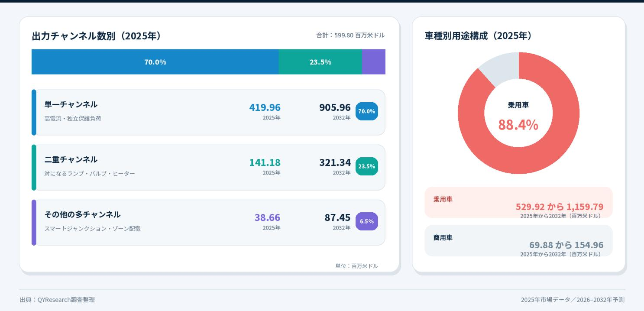Click the 88.4% label in donut center

pos(518,125)
